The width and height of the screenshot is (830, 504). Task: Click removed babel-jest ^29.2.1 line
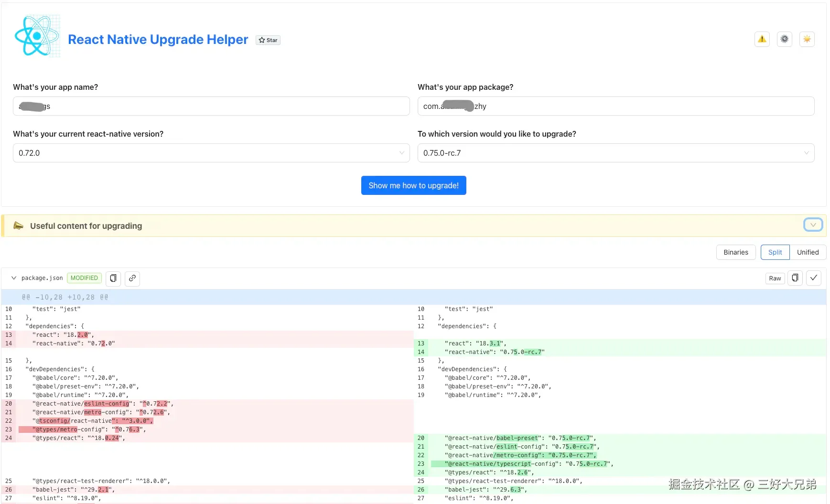[x=207, y=490]
